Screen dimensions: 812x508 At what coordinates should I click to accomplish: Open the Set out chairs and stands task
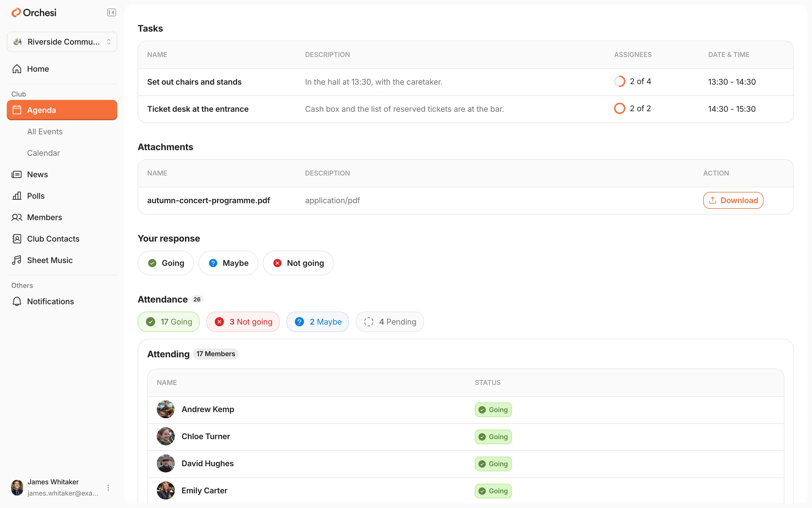tap(466, 82)
